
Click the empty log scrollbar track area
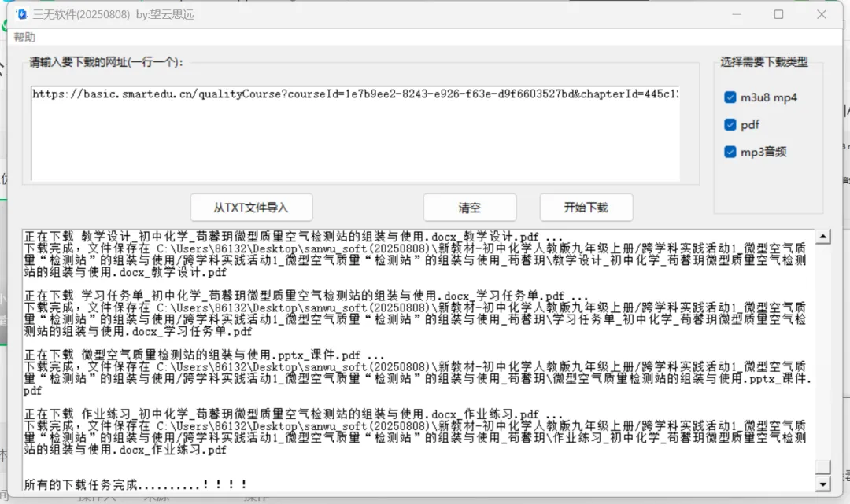pyautogui.click(x=823, y=354)
